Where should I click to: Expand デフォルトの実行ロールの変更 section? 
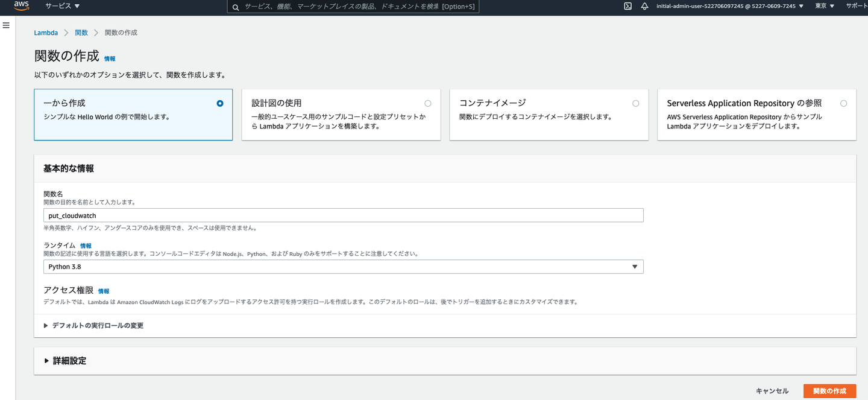tap(93, 326)
